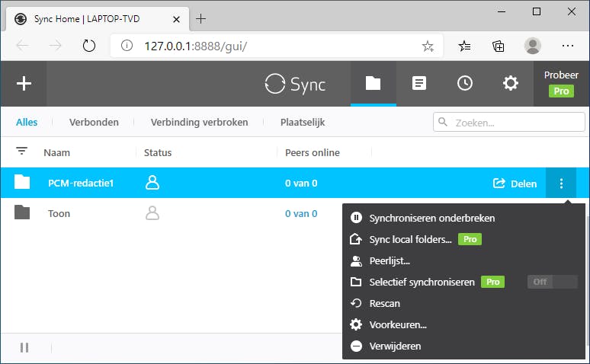Open Sync settings gear icon
This screenshot has height=364, width=590.
[x=510, y=83]
